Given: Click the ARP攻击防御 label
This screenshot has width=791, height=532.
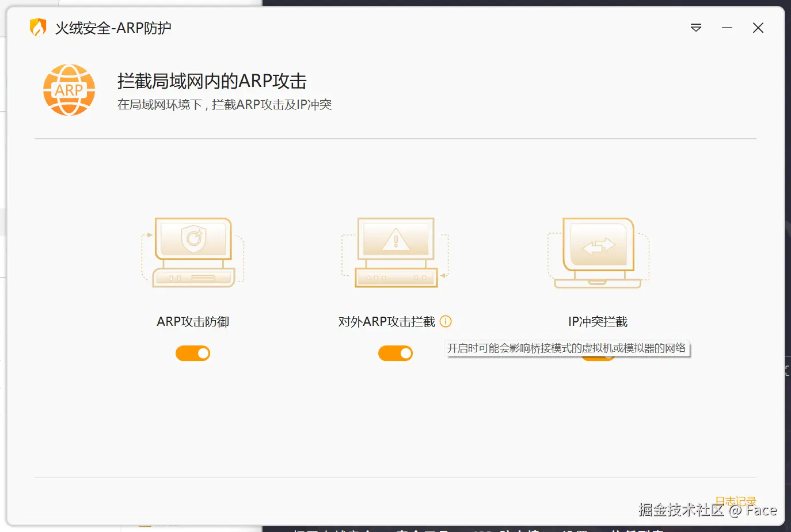Looking at the screenshot, I should (193, 322).
